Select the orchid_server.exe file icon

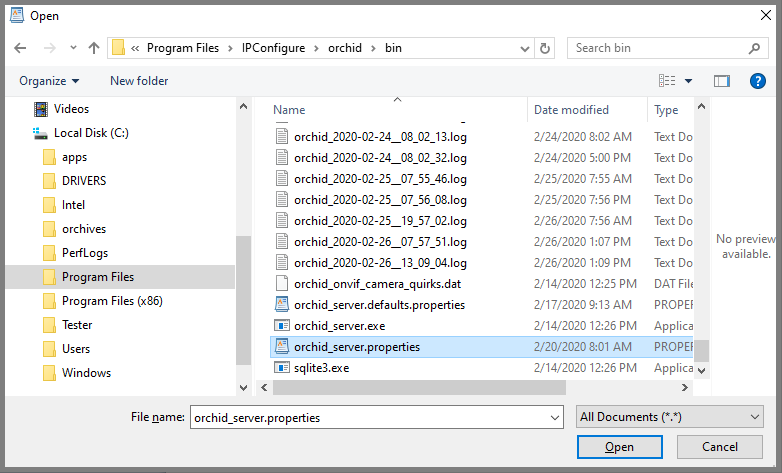[281, 326]
